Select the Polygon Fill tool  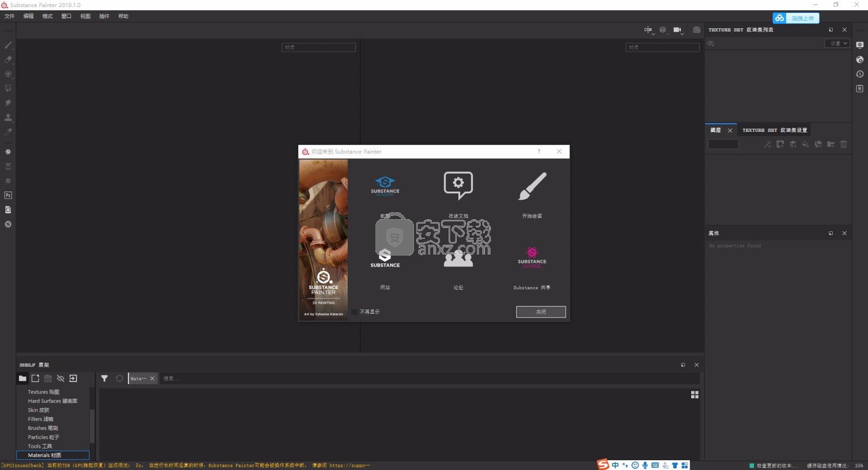tap(8, 88)
